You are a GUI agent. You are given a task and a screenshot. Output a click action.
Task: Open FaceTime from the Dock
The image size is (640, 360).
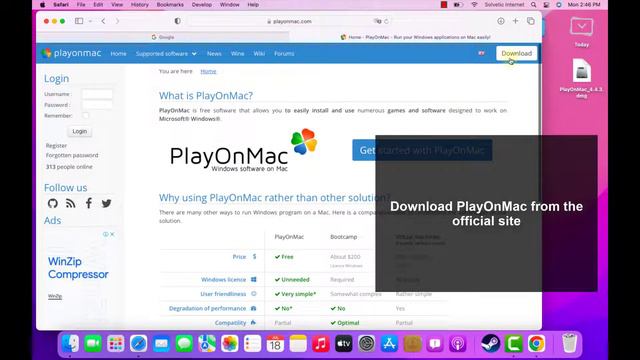pyautogui.click(x=93, y=343)
